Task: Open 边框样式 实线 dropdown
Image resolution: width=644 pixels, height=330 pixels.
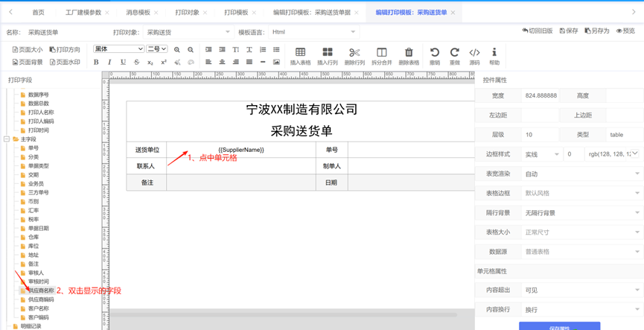Action: [542, 154]
